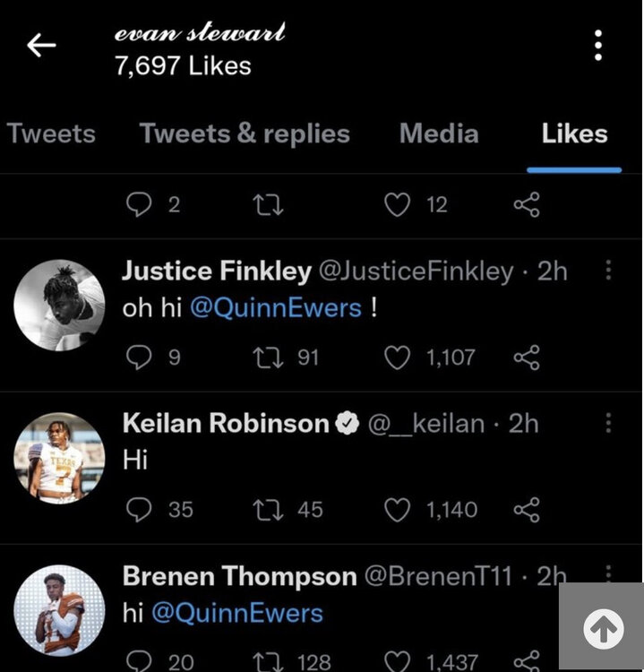Open profile overflow menu at top right
Viewport: 644px width, 672px height.
click(597, 46)
